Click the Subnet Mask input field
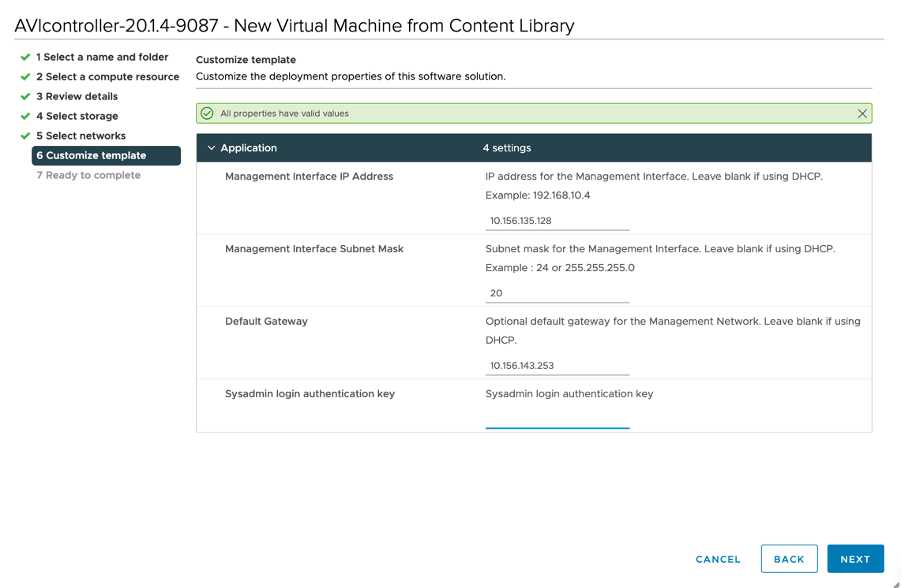This screenshot has height=588, width=902. tap(557, 293)
